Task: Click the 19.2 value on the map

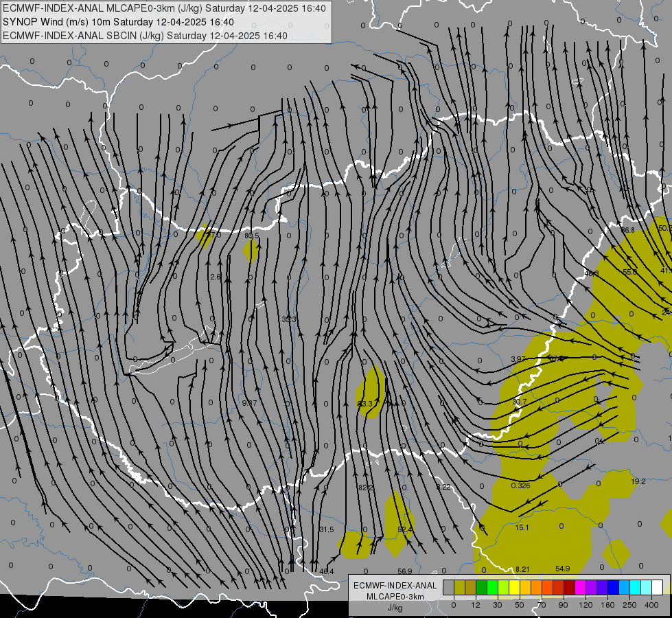Action: 638,481
